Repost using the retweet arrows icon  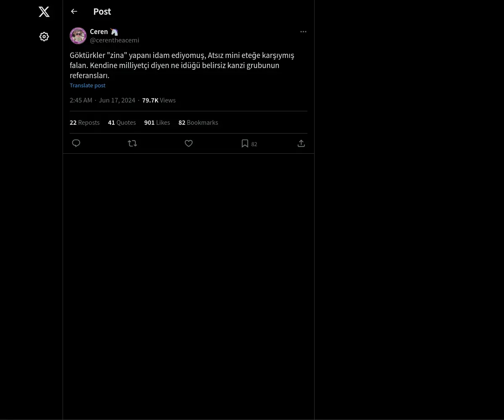[132, 143]
